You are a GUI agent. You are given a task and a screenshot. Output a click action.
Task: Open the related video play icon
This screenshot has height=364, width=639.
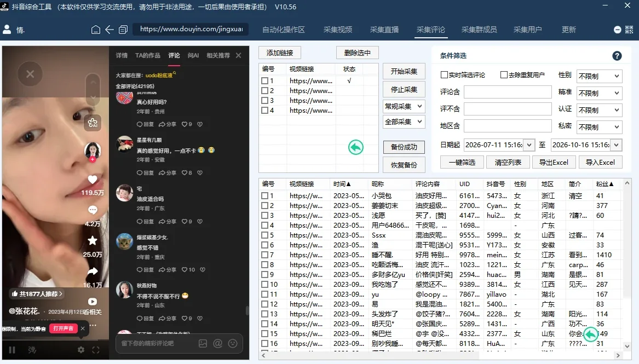pyautogui.click(x=93, y=302)
